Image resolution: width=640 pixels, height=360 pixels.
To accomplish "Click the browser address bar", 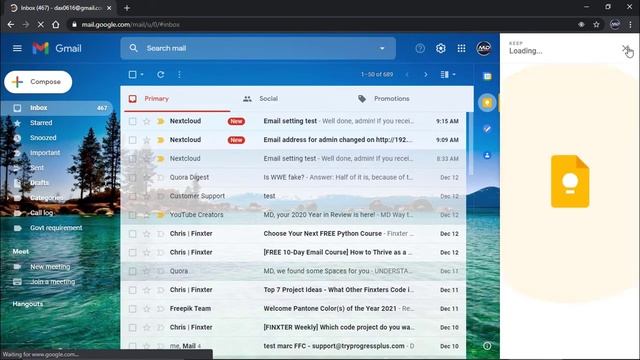I will 322,24.
